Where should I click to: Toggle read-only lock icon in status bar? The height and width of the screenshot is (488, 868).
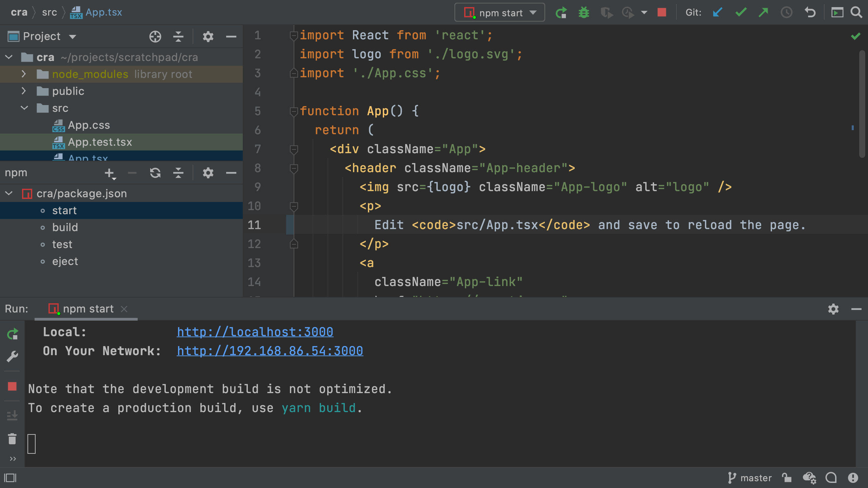click(787, 478)
